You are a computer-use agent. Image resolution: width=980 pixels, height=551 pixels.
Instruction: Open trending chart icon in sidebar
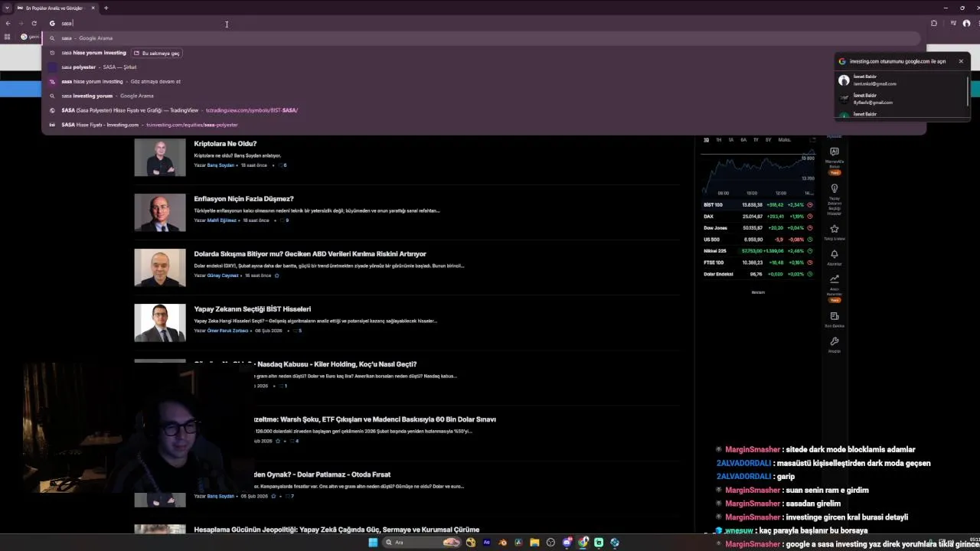[835, 279]
